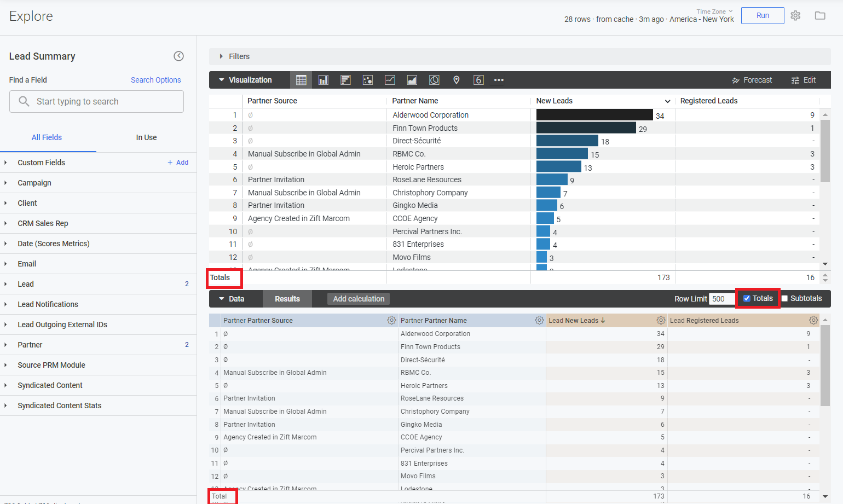
Task: Switch to map visualization
Action: click(457, 80)
